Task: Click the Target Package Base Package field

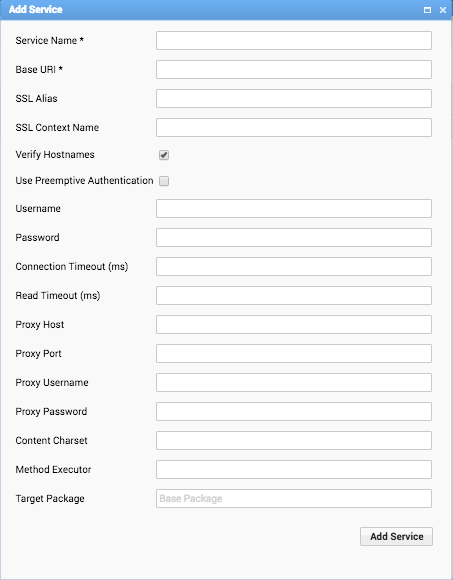Action: click(x=294, y=498)
